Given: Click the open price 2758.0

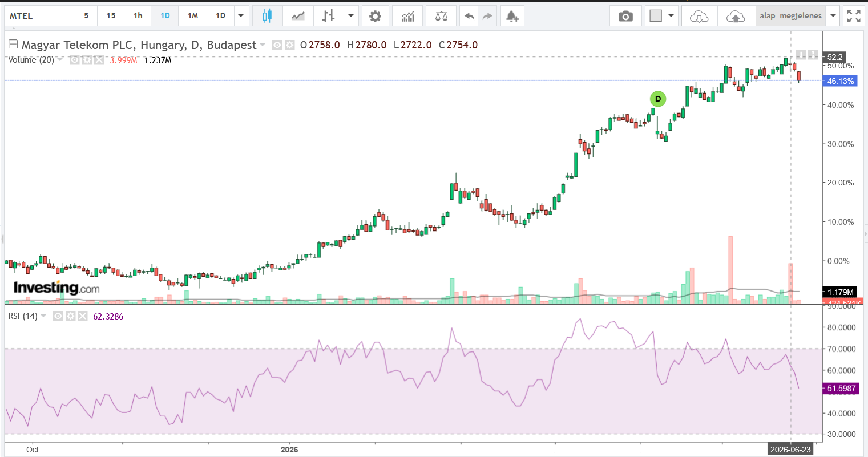Looking at the screenshot, I should tap(324, 45).
